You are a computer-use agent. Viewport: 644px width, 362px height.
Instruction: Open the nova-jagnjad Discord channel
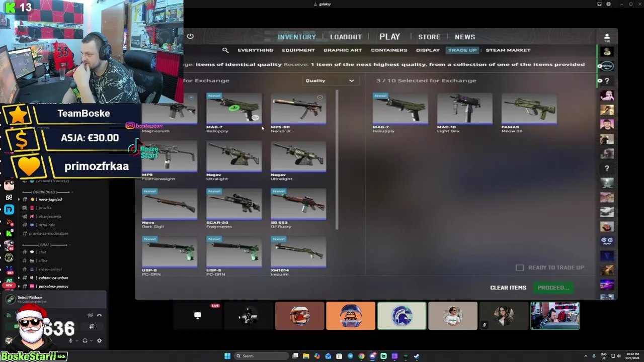(50, 200)
